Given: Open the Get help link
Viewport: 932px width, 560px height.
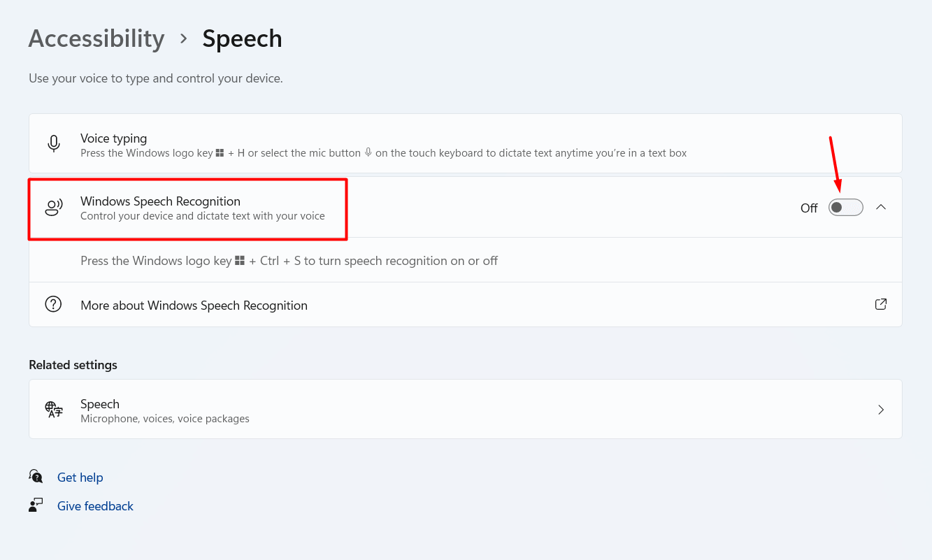Looking at the screenshot, I should point(80,478).
